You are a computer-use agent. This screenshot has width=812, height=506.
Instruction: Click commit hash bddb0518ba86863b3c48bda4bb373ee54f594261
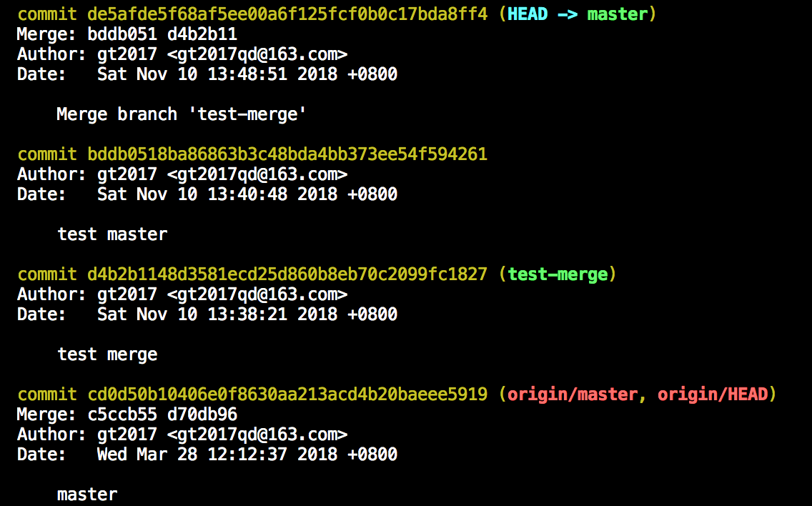[287, 154]
